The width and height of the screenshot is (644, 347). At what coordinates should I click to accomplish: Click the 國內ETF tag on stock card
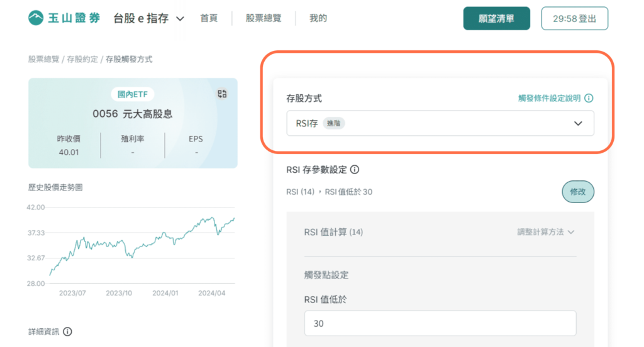pos(133,94)
